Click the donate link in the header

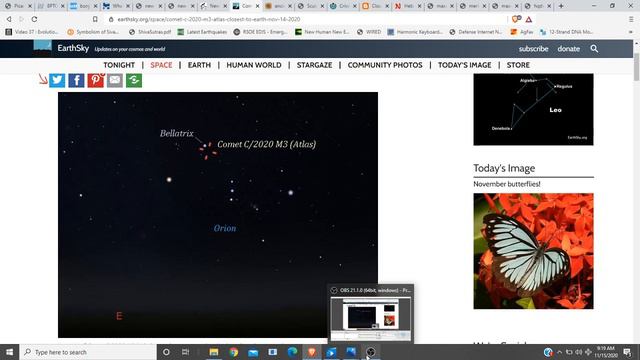pyautogui.click(x=569, y=49)
